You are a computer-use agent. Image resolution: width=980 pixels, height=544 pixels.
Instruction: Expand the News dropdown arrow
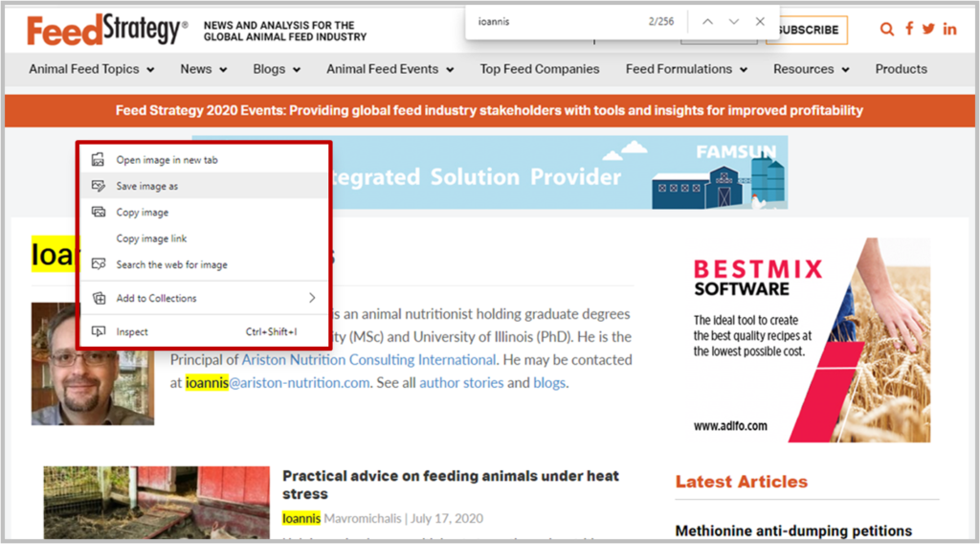pyautogui.click(x=223, y=70)
